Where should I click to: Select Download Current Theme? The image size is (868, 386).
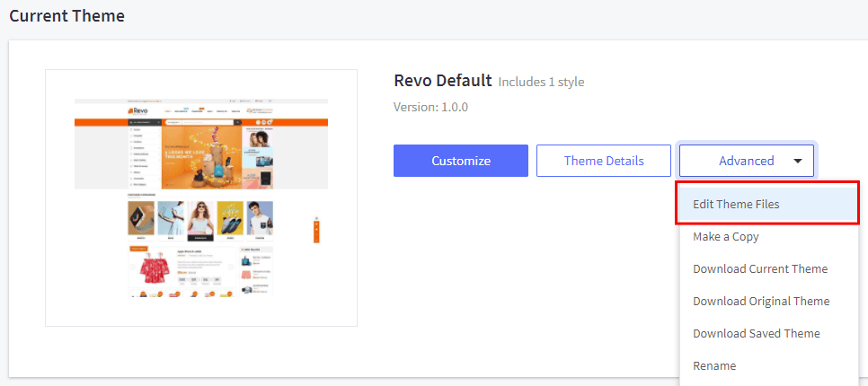[x=760, y=269]
